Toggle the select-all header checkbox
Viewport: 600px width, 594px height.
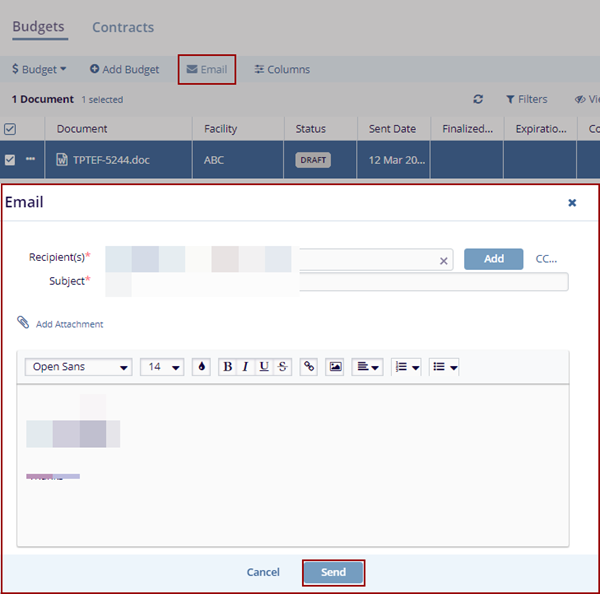(x=10, y=129)
